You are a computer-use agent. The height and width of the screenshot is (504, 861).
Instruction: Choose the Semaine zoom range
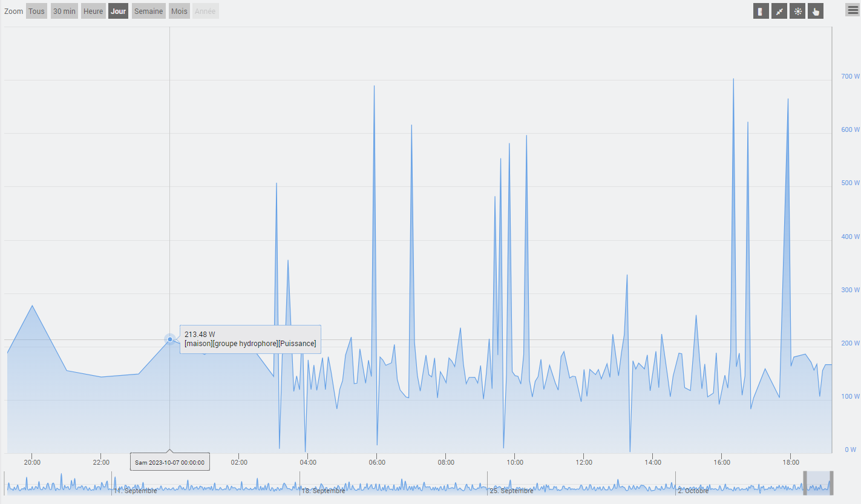coord(148,11)
